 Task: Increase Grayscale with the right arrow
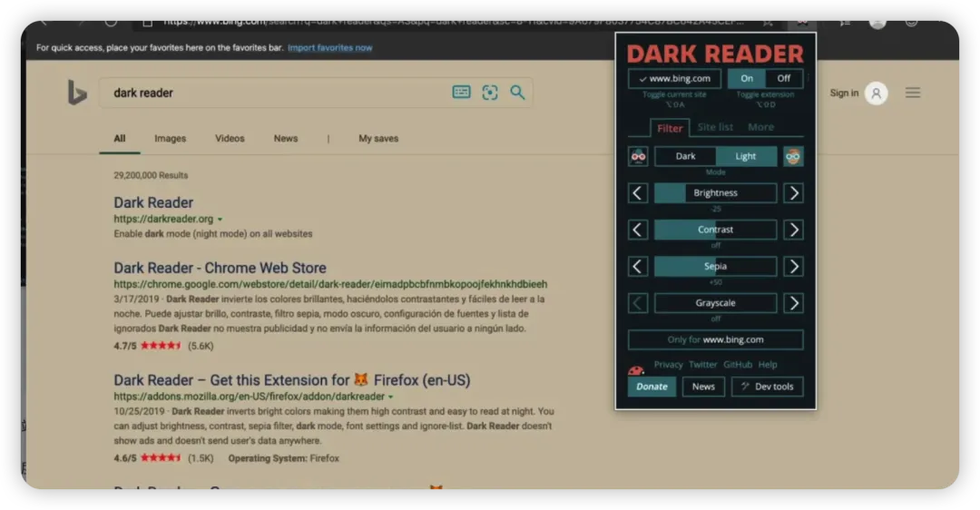click(x=793, y=303)
